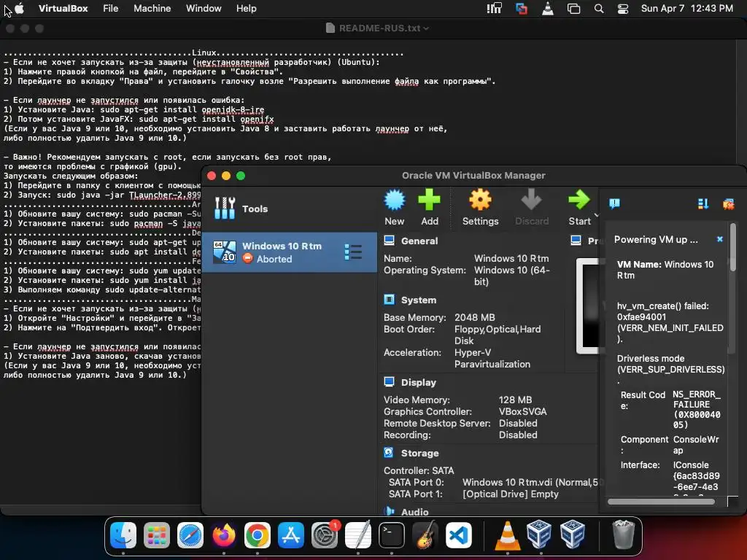Open Visual Studio Code from the Dock

pos(459,534)
